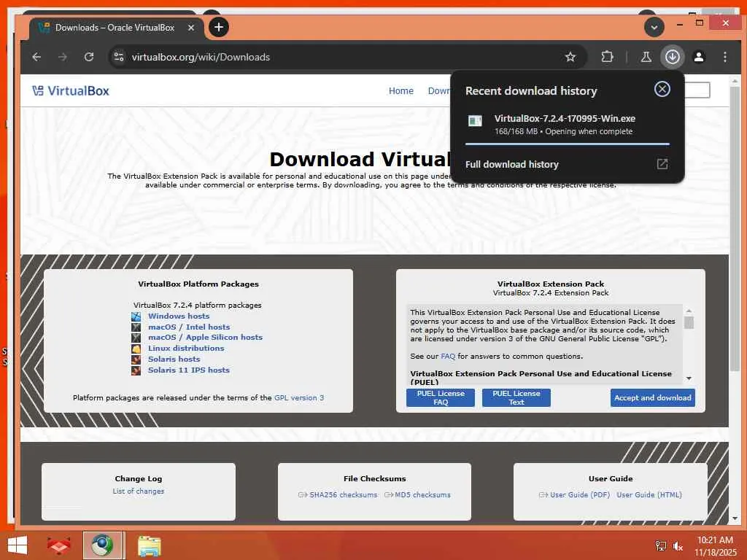Open File Explorer from the taskbar
Image resolution: width=747 pixels, height=560 pixels.
click(150, 545)
